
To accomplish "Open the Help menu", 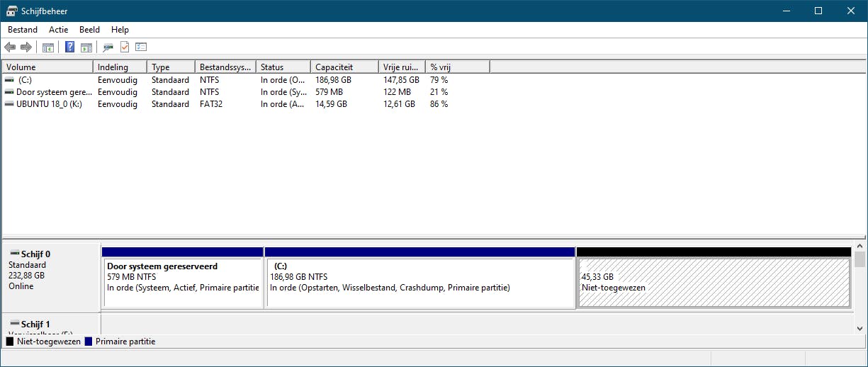I will tap(120, 30).
